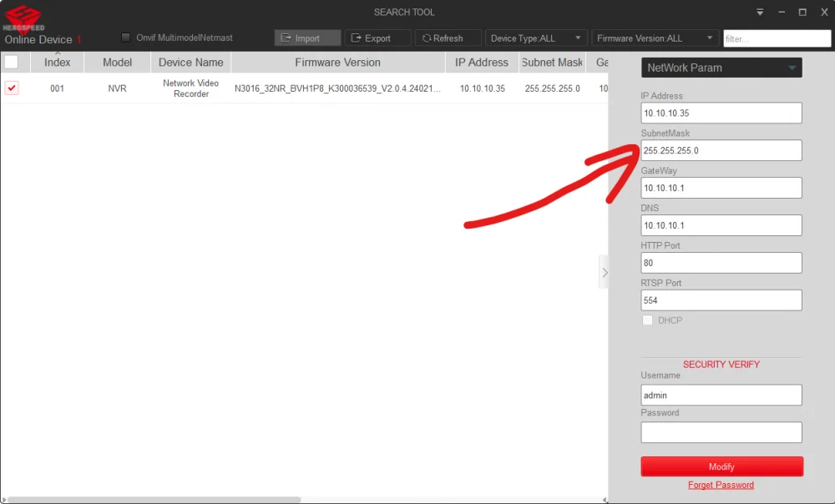The height and width of the screenshot is (504, 835).
Task: Click the Export button icon
Action: coord(357,38)
